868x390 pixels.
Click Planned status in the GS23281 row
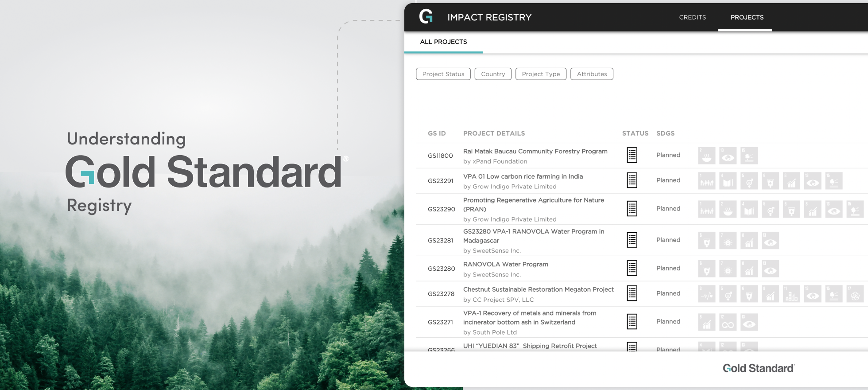pyautogui.click(x=668, y=240)
